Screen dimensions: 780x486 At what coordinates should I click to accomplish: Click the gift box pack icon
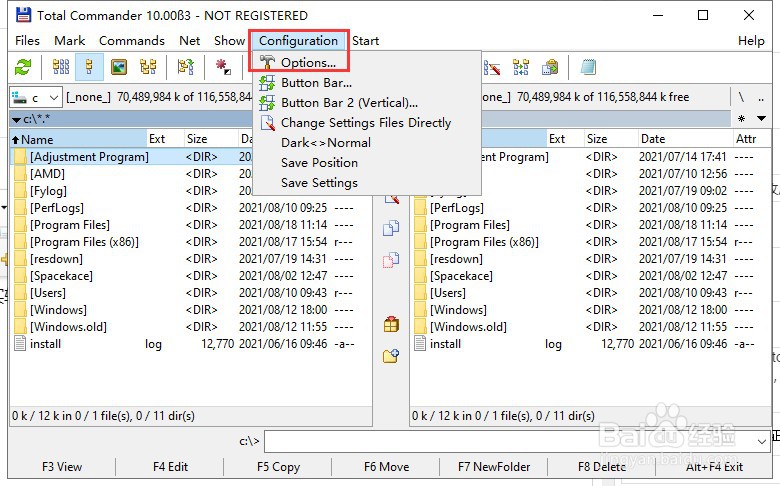point(391,324)
